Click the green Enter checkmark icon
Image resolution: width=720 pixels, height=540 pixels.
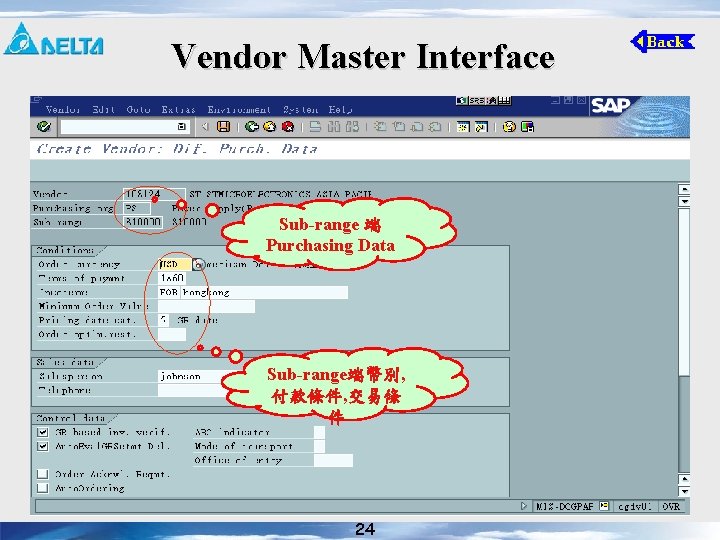[44, 127]
